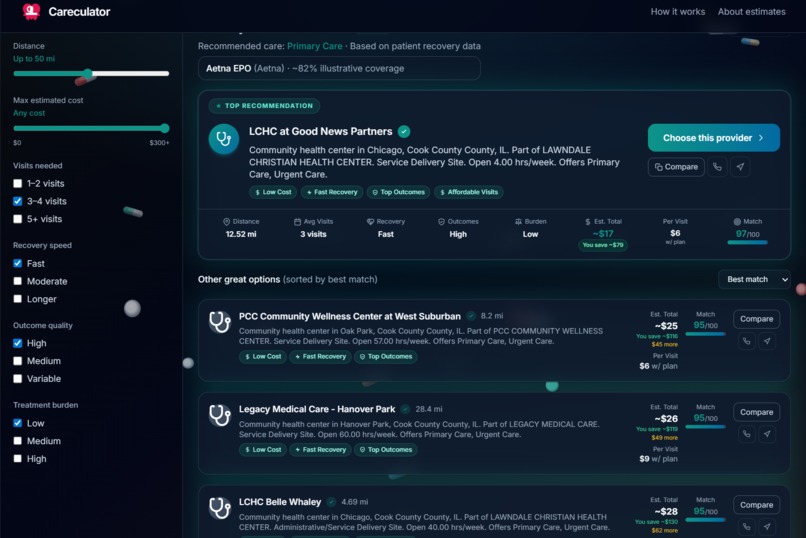
Task: Compare LCHC at Good News Partners
Action: coord(676,167)
